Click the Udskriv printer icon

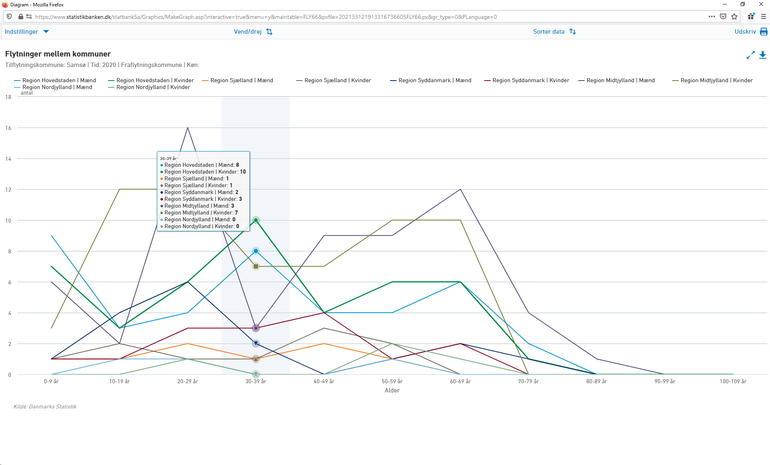coord(764,31)
